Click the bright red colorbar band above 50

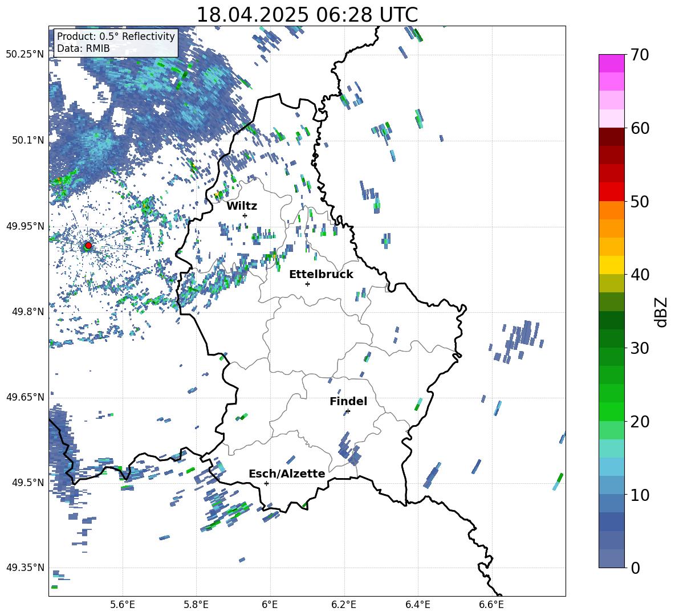pyautogui.click(x=611, y=192)
